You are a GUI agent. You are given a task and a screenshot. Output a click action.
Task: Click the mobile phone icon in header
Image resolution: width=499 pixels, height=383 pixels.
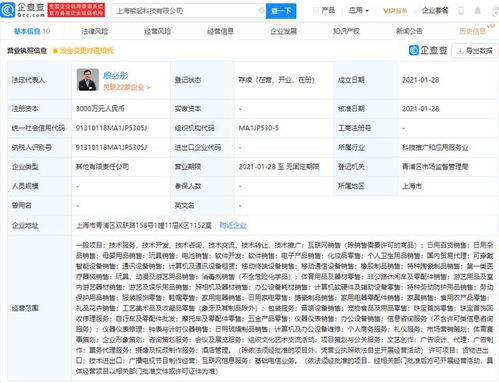pyautogui.click(x=461, y=11)
